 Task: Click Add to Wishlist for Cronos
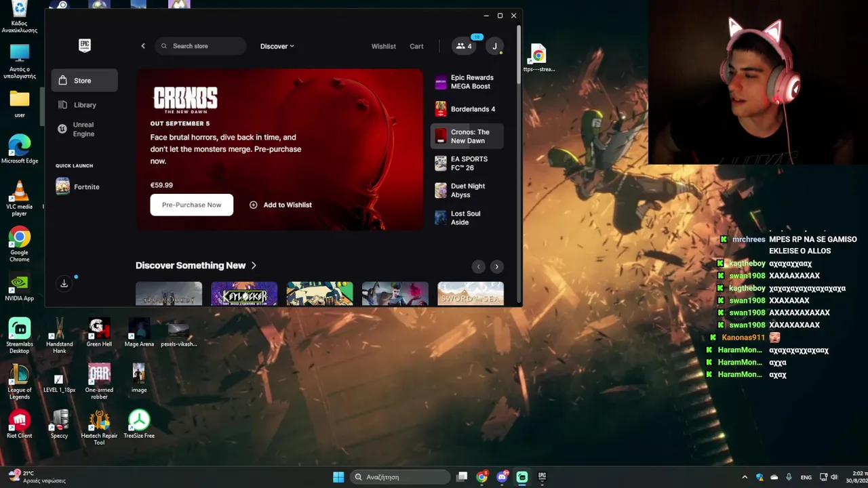(281, 205)
